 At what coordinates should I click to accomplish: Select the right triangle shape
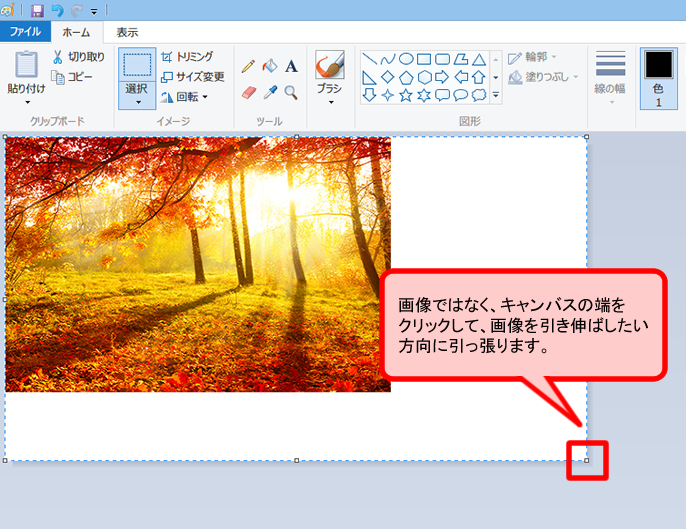coord(370,77)
